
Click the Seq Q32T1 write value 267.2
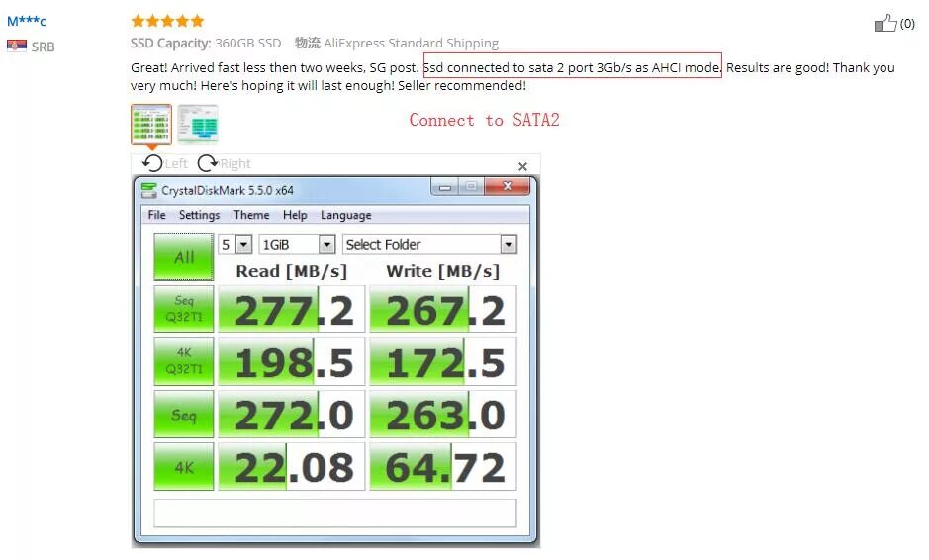click(443, 310)
